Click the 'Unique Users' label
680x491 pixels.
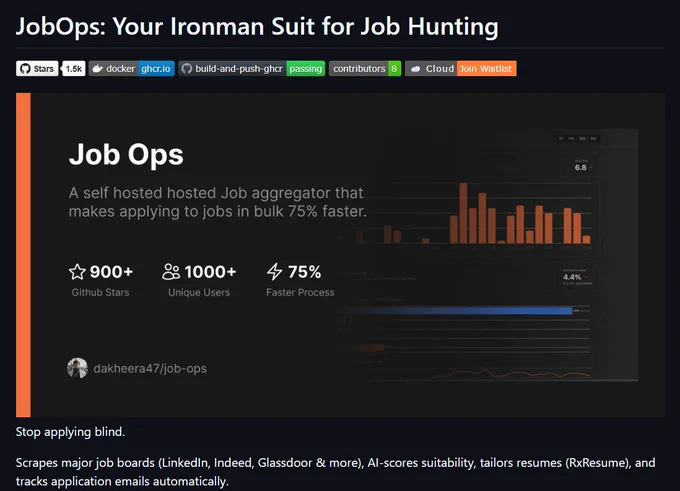(x=199, y=292)
